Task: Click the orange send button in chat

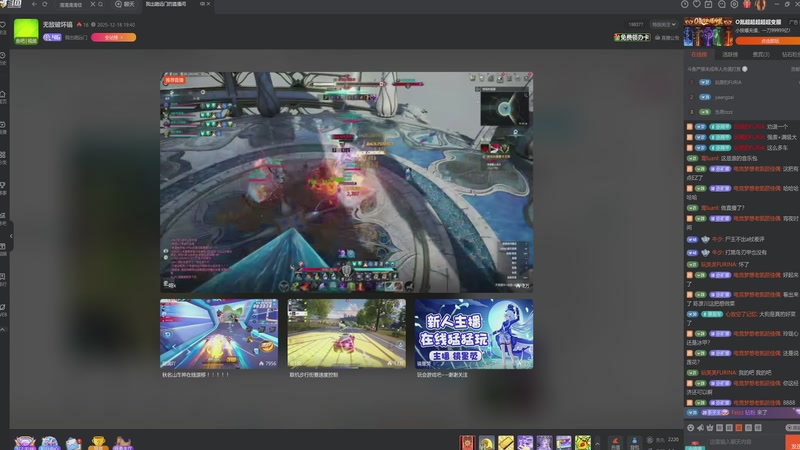Action: (793, 442)
